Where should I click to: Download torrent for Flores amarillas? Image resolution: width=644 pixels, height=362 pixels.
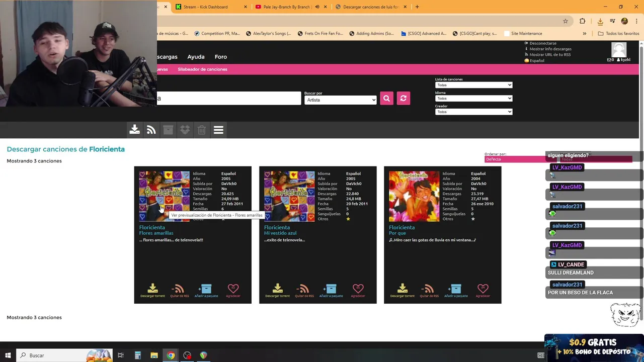click(x=152, y=290)
